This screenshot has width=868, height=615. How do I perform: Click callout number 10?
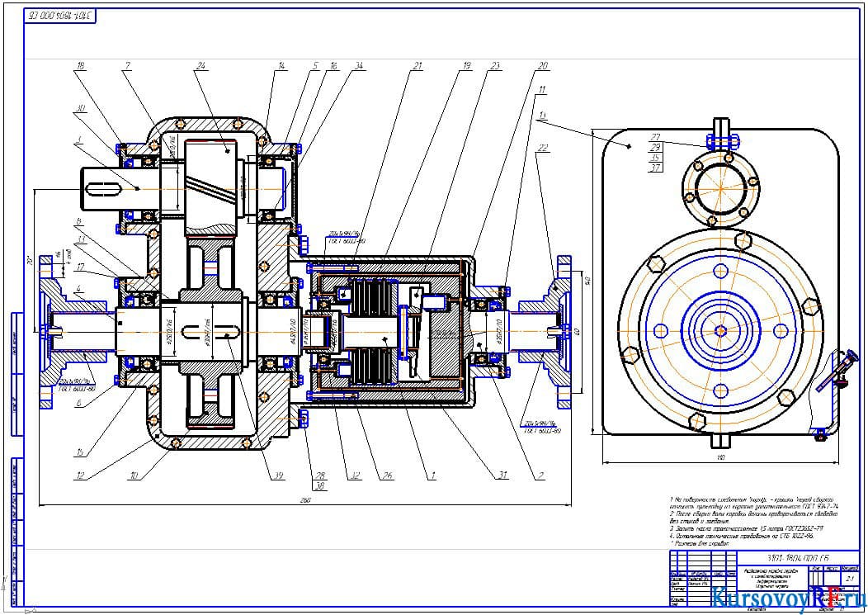pyautogui.click(x=134, y=475)
